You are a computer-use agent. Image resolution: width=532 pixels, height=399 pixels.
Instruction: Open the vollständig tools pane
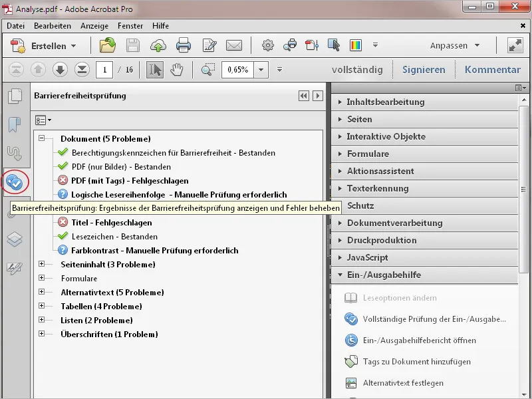tap(357, 70)
